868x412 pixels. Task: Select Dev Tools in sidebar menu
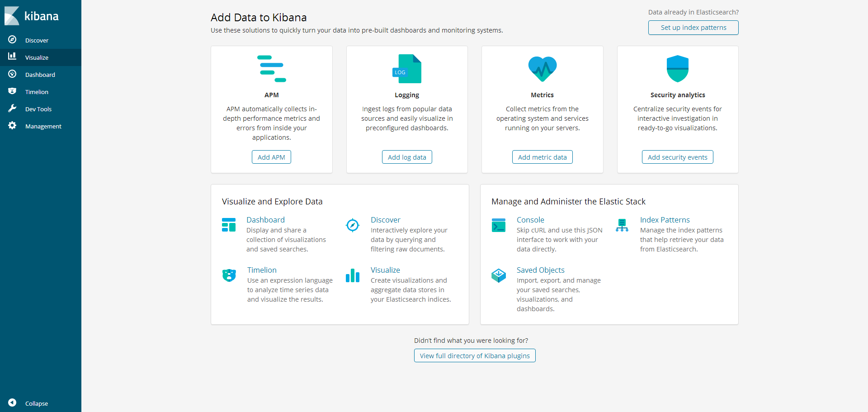[x=38, y=109]
